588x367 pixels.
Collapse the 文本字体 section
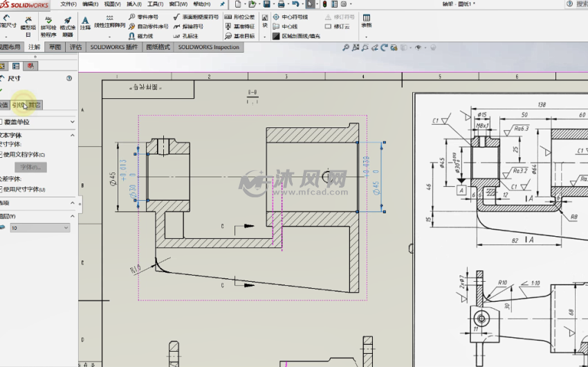(73, 135)
